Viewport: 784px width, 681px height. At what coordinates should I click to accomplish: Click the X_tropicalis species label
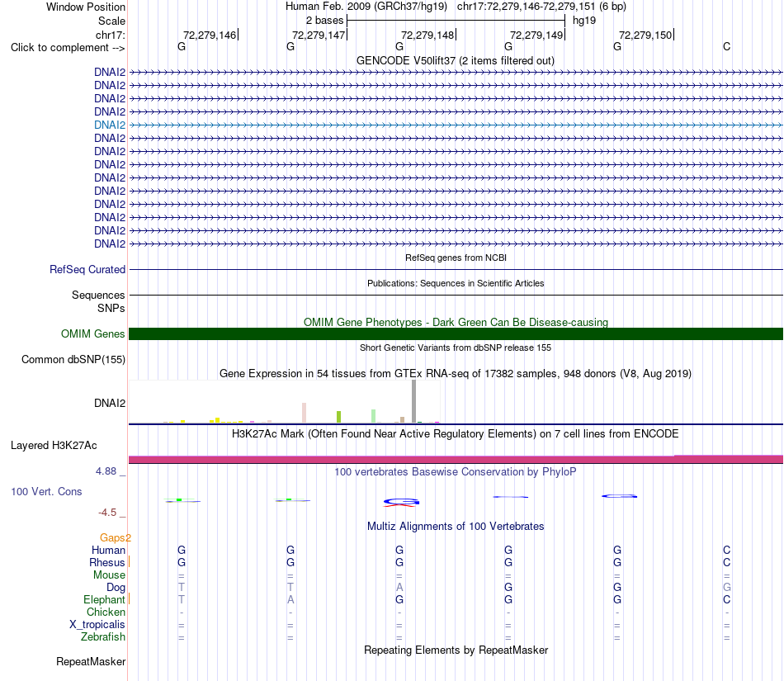[x=97, y=625]
